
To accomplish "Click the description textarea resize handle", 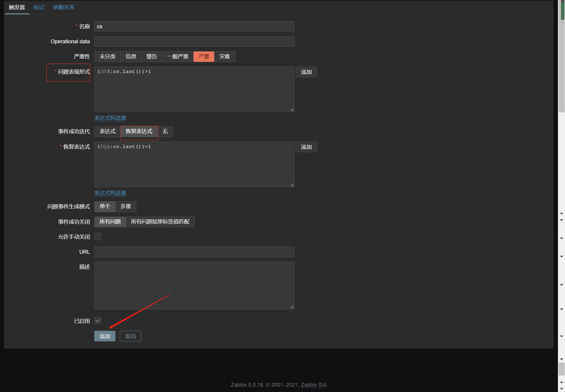I will coord(292,307).
